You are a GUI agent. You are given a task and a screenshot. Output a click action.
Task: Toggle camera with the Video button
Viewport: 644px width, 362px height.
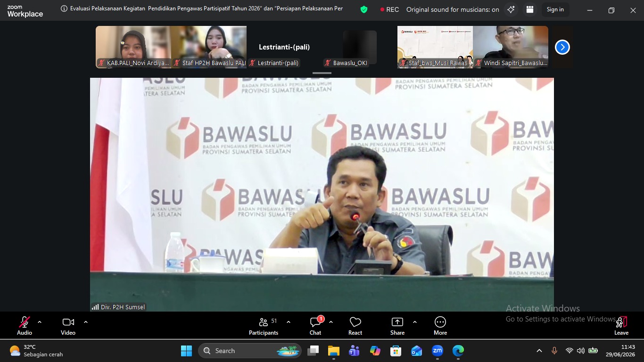click(68, 326)
